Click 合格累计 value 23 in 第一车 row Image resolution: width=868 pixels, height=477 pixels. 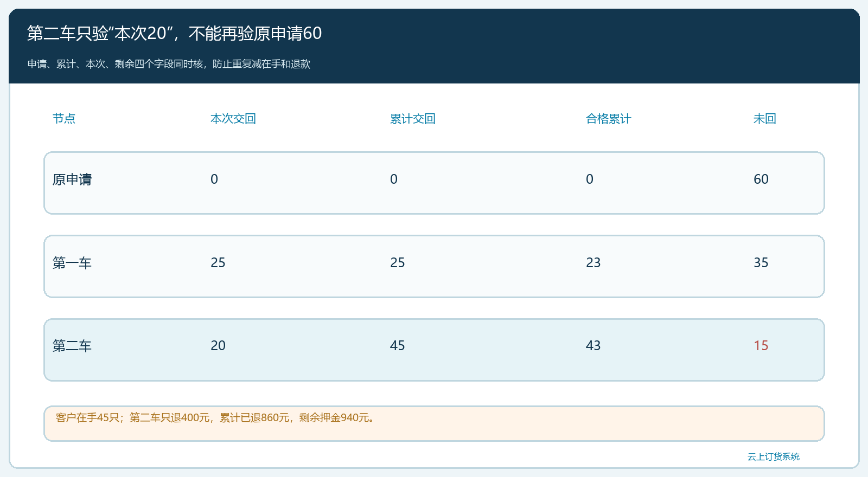(x=593, y=263)
